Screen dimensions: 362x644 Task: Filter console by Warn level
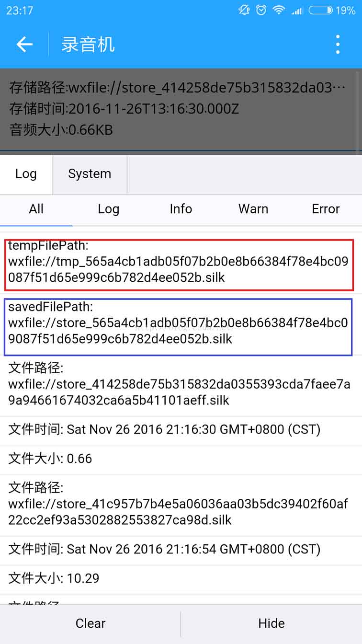click(x=253, y=209)
